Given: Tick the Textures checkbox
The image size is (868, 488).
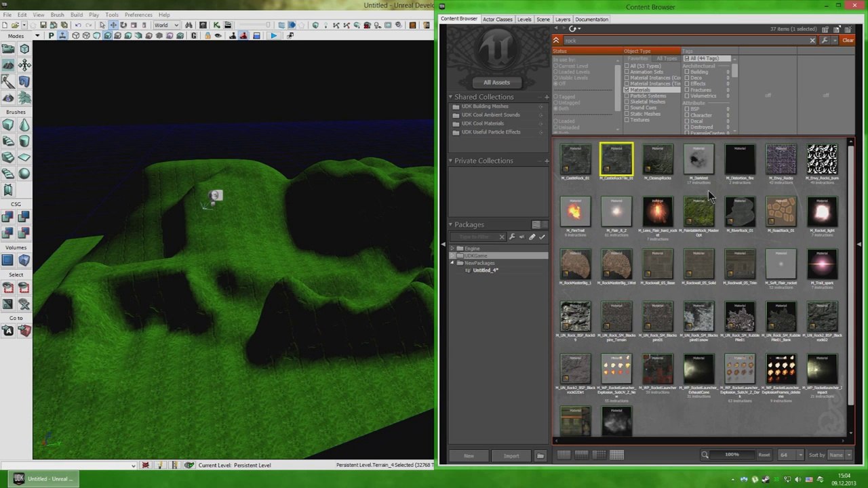Looking at the screenshot, I should [x=627, y=120].
